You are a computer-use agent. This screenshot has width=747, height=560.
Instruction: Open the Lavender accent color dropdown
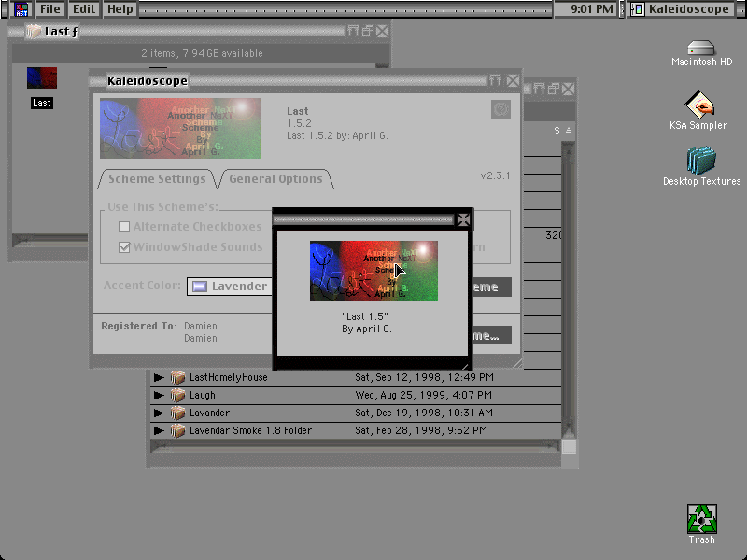230,287
